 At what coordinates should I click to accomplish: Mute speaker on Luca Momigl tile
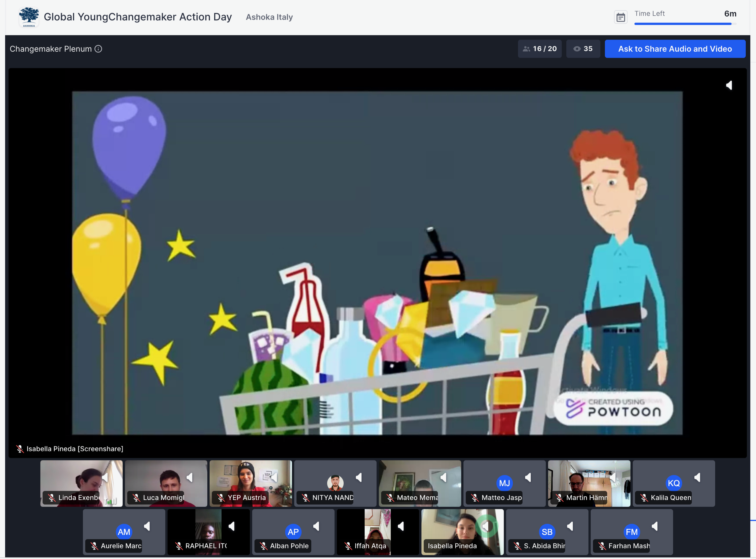(x=190, y=478)
